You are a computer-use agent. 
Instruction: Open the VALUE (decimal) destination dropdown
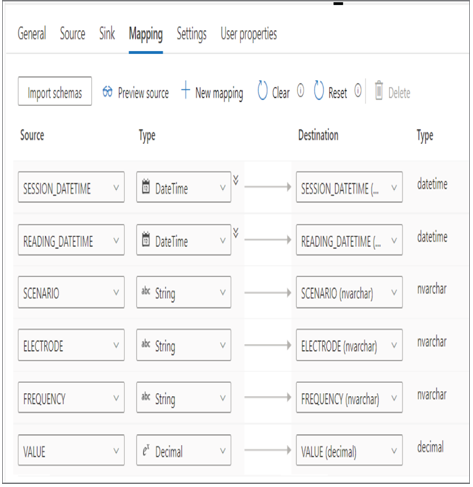pos(349,450)
